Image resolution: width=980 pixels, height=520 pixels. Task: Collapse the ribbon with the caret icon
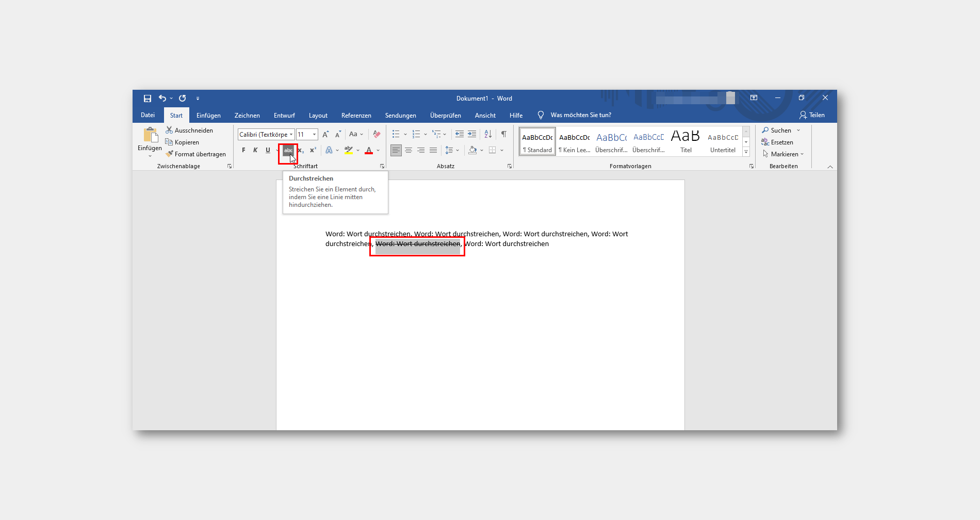[x=830, y=167]
